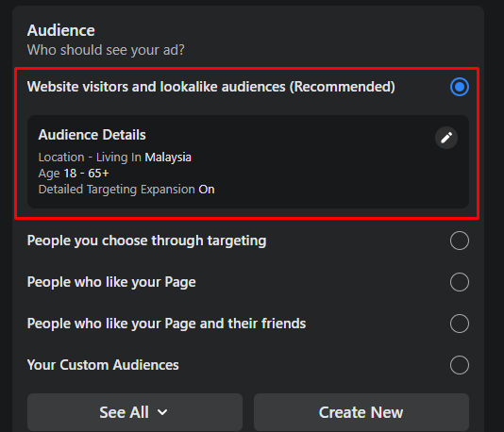Click Detailed Targeting Expansion On text
This screenshot has width=504, height=432.
tap(126, 190)
